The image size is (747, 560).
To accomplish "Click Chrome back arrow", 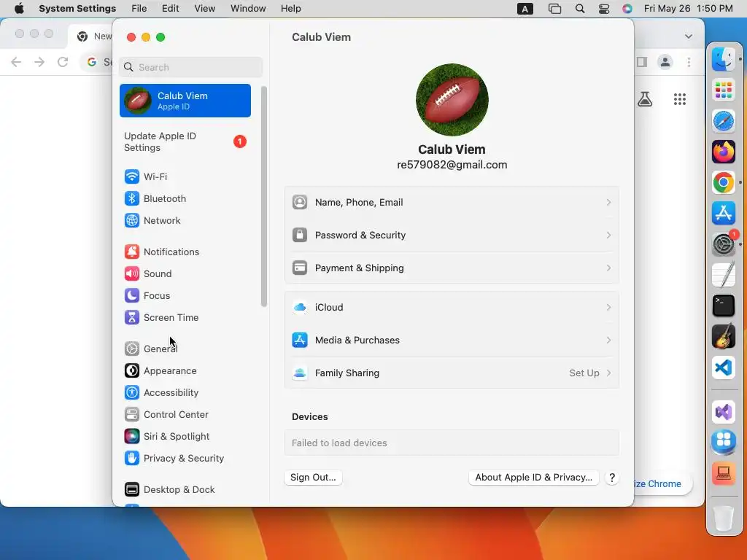I will (x=16, y=62).
